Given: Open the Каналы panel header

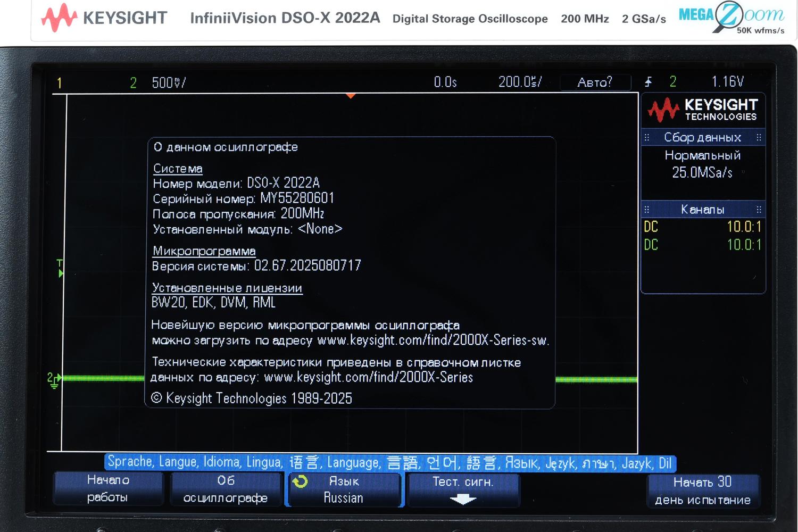Looking at the screenshot, I should 703,210.
